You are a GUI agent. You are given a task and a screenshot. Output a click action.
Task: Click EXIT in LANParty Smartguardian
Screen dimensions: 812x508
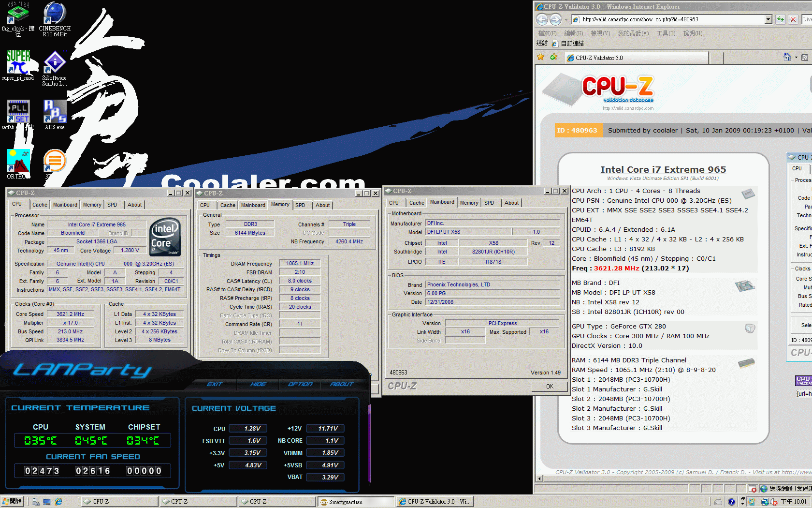[215, 384]
